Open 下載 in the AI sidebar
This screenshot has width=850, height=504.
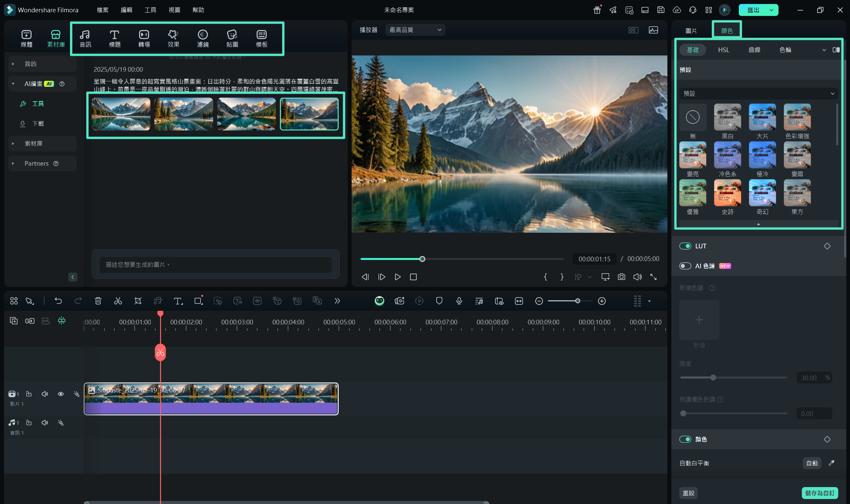pyautogui.click(x=38, y=124)
